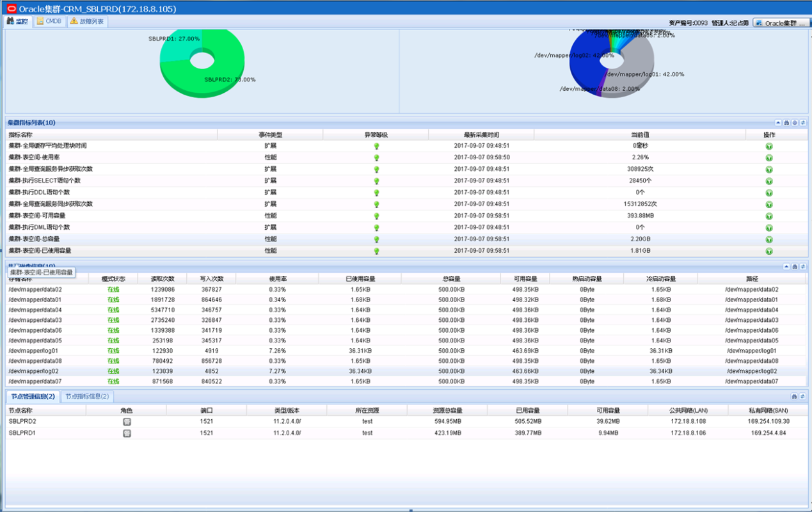Click green bulb for 集群-表空间-总容量 row
The height and width of the screenshot is (512, 812).
point(376,239)
